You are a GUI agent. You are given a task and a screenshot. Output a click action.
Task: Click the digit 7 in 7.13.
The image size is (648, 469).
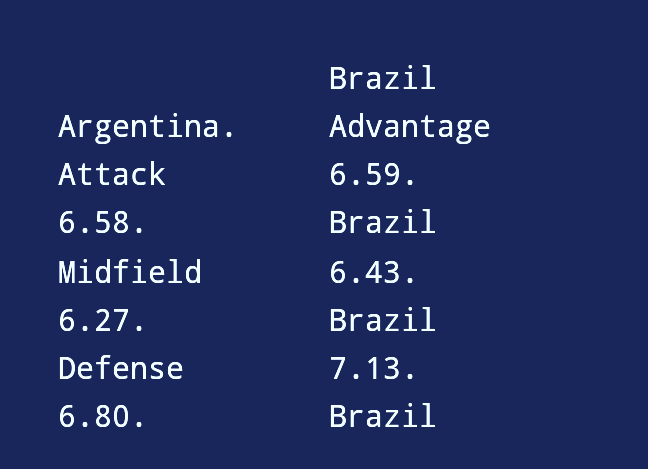[x=338, y=369]
